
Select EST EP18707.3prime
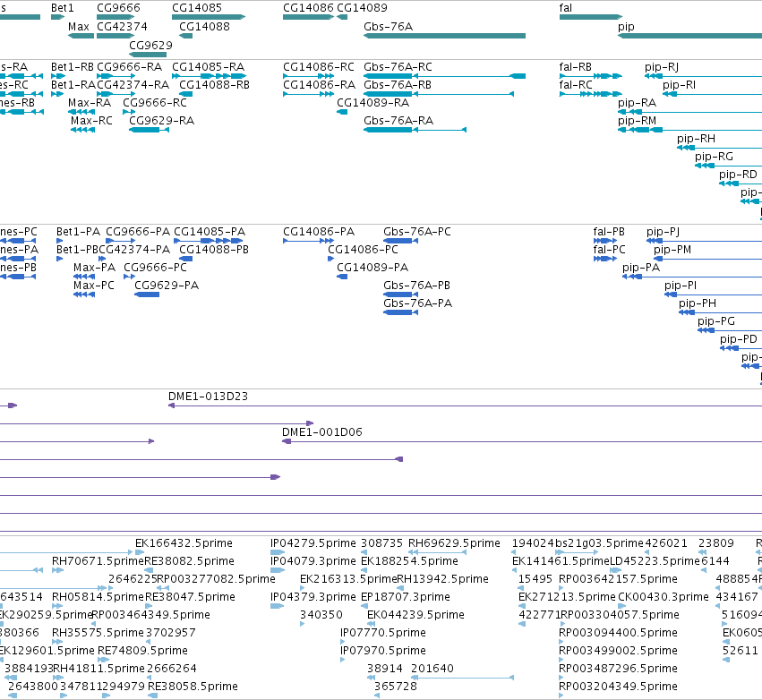click(364, 606)
